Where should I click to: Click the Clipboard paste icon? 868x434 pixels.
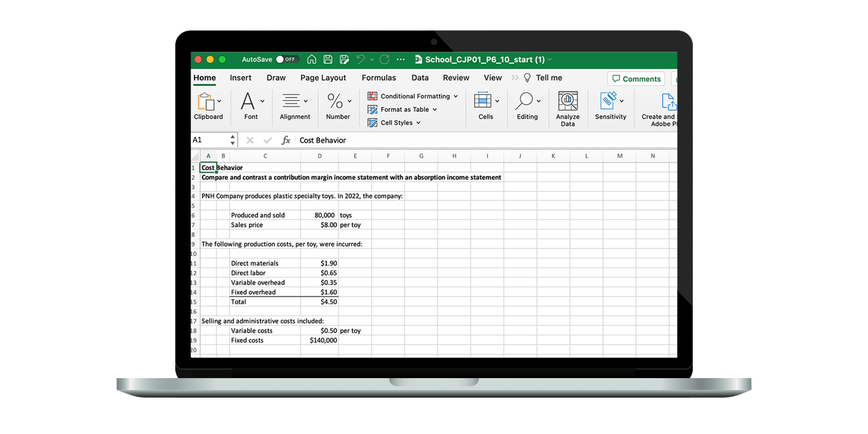point(206,101)
